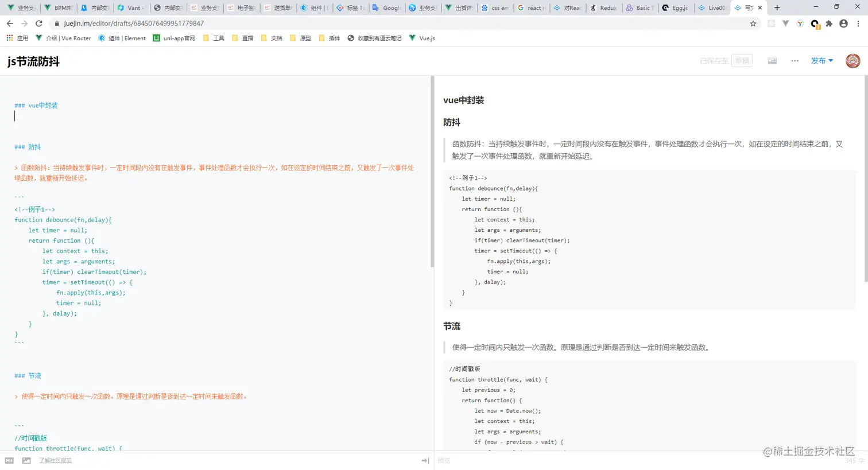Click the '### 节流' heading line in editor

point(28,376)
